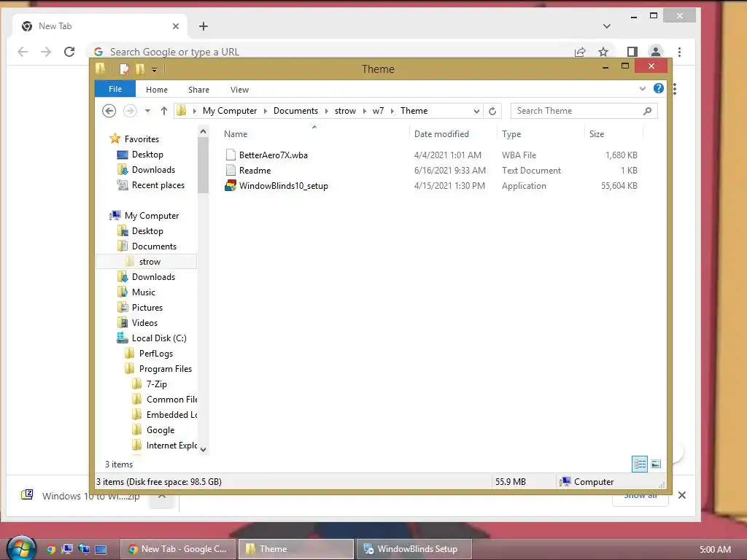Screen dimensions: 747x560
Task: Switch to details view layout icon
Action: [x=640, y=464]
